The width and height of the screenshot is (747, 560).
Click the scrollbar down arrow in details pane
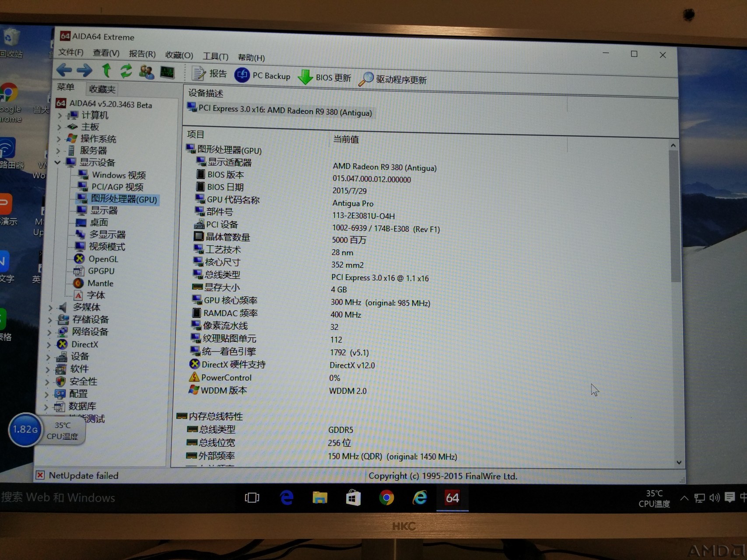679,462
